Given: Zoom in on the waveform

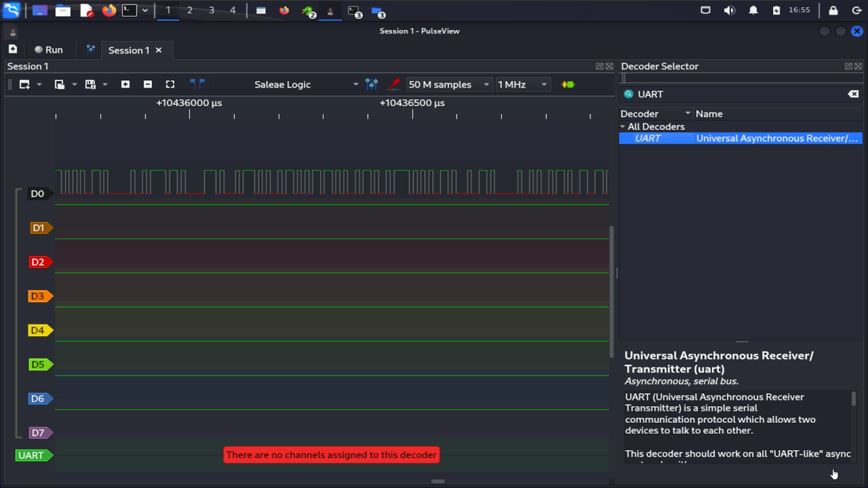Looking at the screenshot, I should (x=125, y=85).
